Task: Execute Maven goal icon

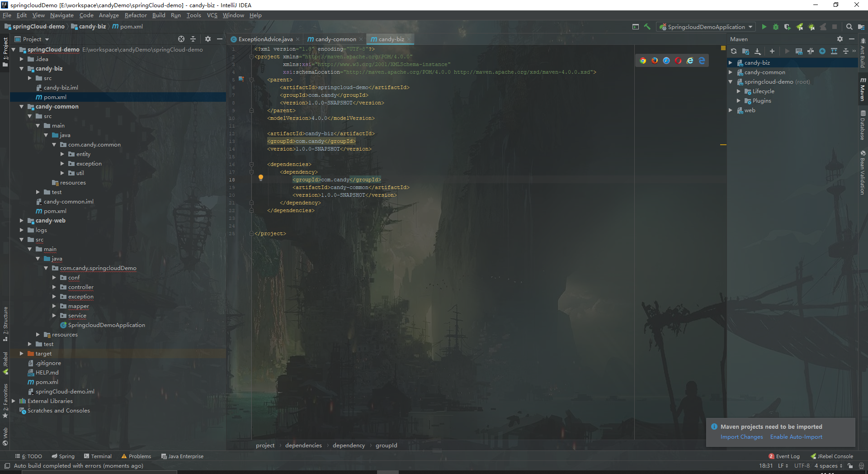Action: (799, 51)
